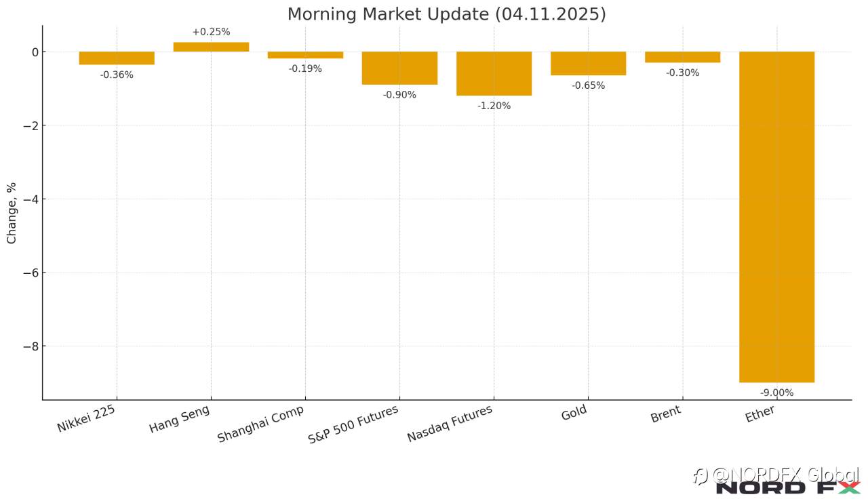The width and height of the screenshot is (868, 501).
Task: Click the Shanghai Comp bar
Action: (x=305, y=55)
